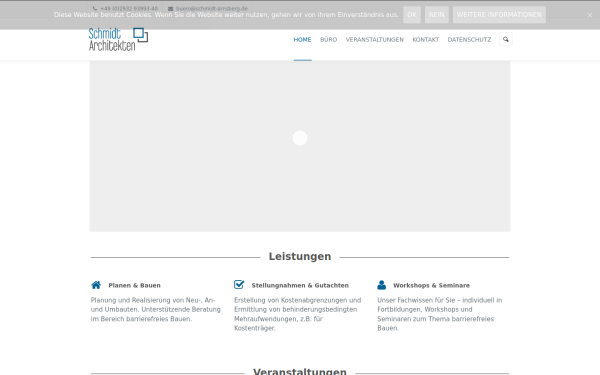600x375 pixels.
Task: Accept cookies with OK button
Action: [x=412, y=15]
